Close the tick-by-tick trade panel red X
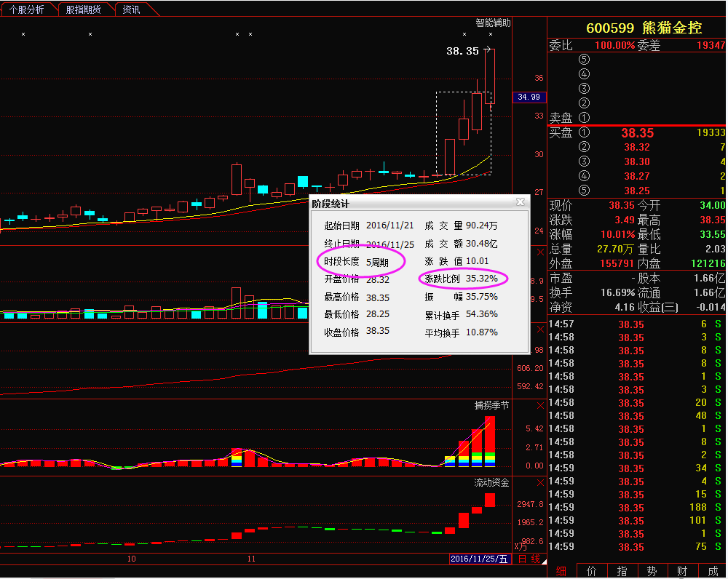Viewport: 728px width, 579px height. (540, 329)
